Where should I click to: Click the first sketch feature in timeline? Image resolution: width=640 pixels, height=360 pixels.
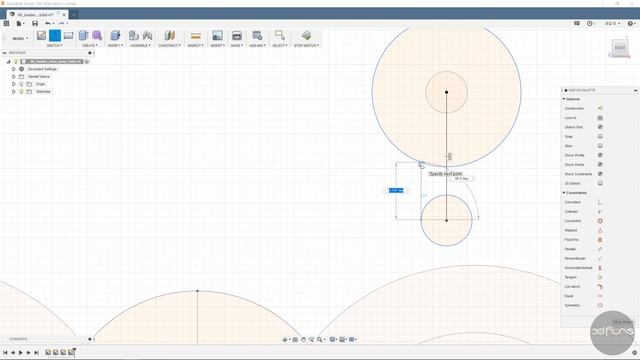(x=48, y=352)
